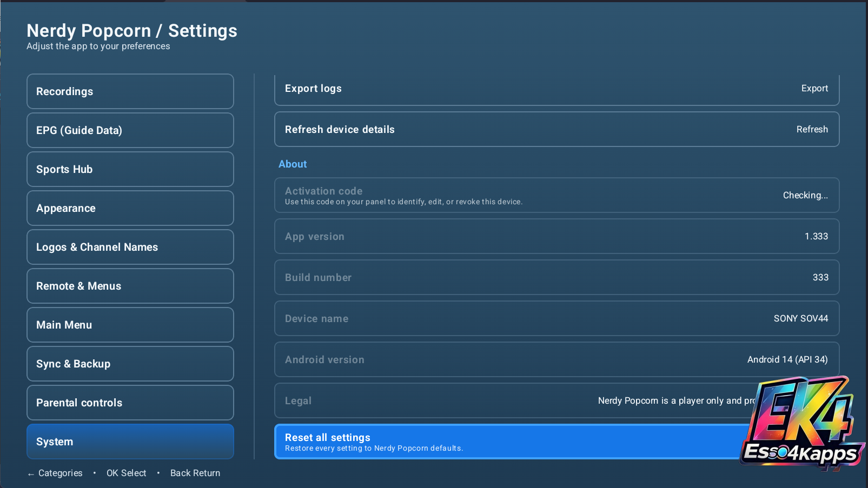Viewport: 868px width, 488px height.
Task: Open Logos & Channel Names category
Action: point(130,247)
